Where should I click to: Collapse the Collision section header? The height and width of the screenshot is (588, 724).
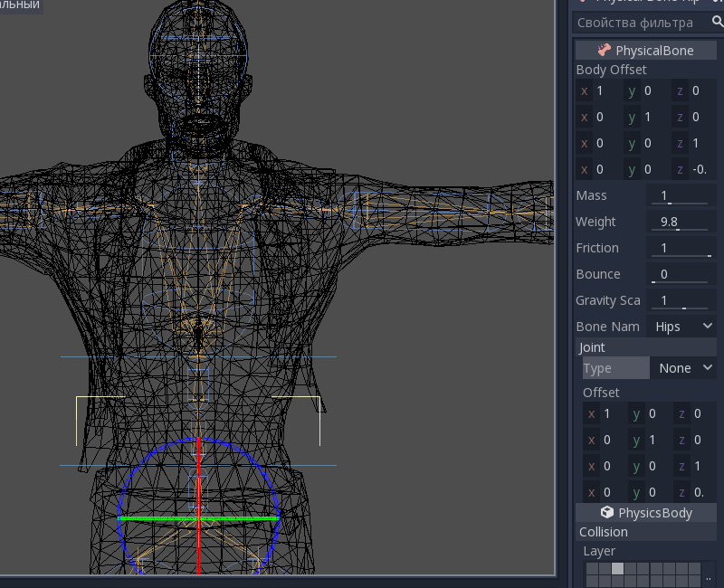[x=645, y=532]
